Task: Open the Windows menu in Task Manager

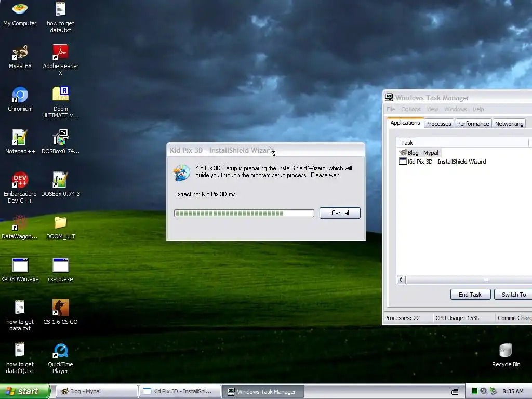Action: pos(455,109)
